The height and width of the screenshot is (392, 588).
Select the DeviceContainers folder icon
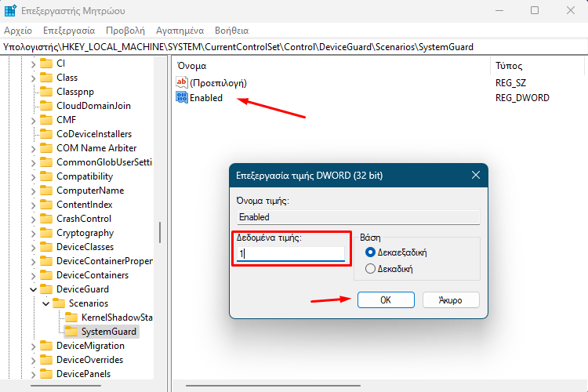tap(46, 275)
